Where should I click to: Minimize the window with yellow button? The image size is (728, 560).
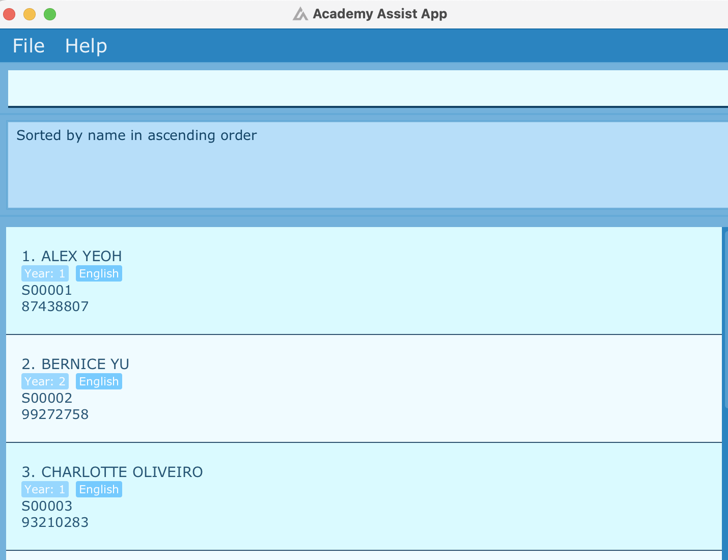pyautogui.click(x=30, y=14)
